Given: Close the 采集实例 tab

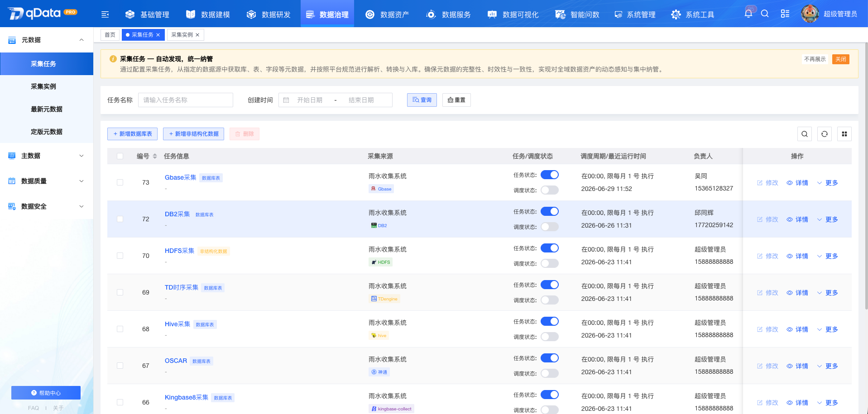Looking at the screenshot, I should pyautogui.click(x=197, y=35).
